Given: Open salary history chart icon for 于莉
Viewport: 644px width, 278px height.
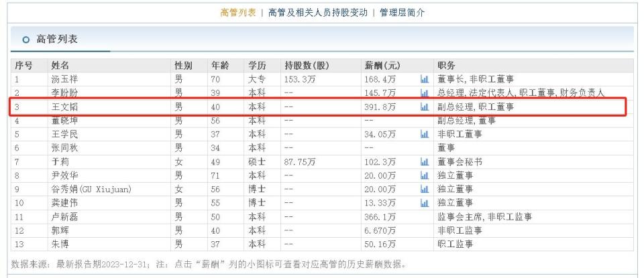Looking at the screenshot, I should (424, 161).
